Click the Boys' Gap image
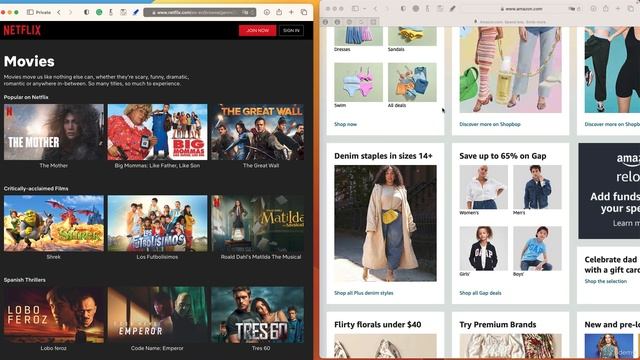This screenshot has height=360, width=640. (537, 249)
